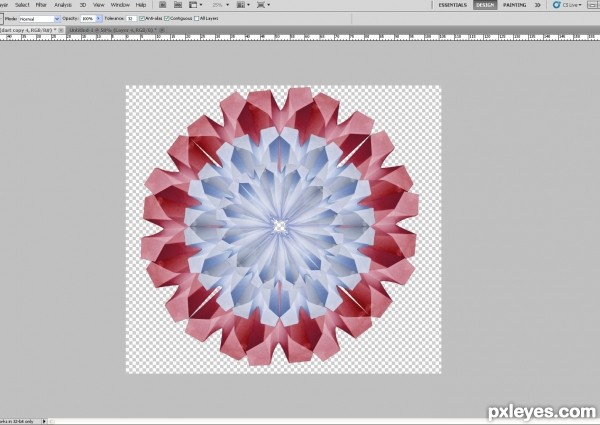
Task: Open the CS Live dropdown
Action: [x=568, y=5]
